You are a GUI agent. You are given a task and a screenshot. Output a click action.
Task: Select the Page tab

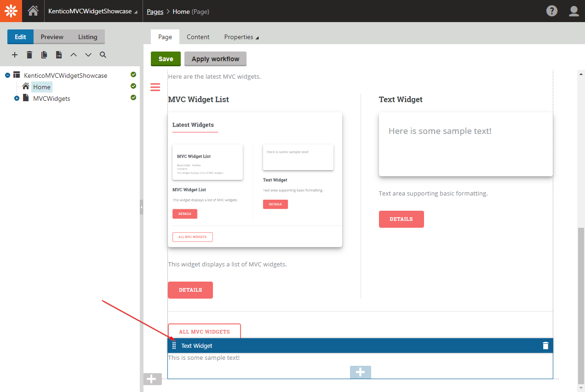[x=165, y=37]
